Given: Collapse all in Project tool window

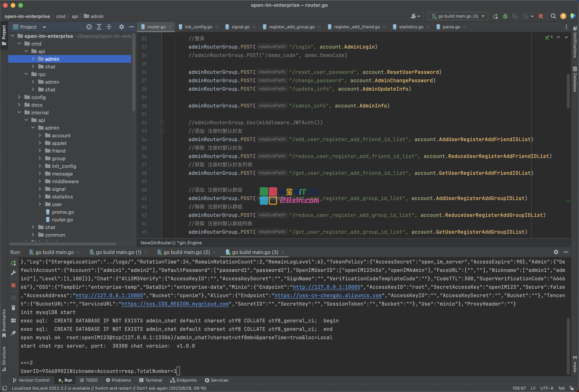Looking at the screenshot, I should point(109,27).
